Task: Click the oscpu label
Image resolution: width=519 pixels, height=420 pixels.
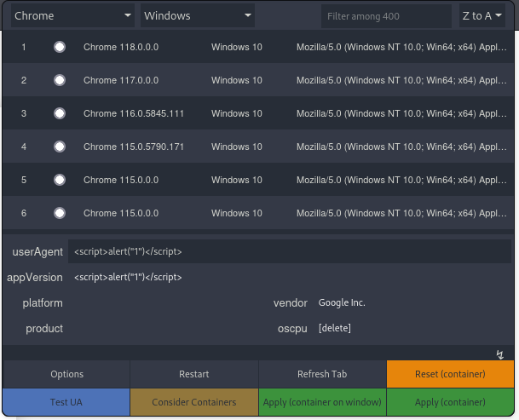Action: click(x=292, y=329)
